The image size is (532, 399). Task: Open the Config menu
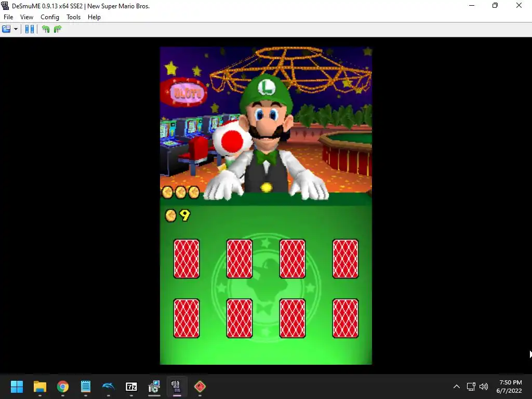[x=49, y=17]
